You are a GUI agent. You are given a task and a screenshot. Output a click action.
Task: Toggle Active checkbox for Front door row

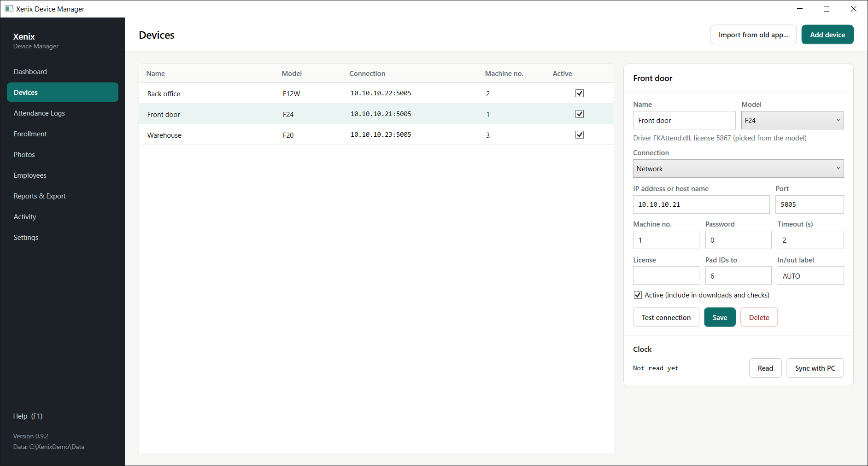click(x=580, y=114)
